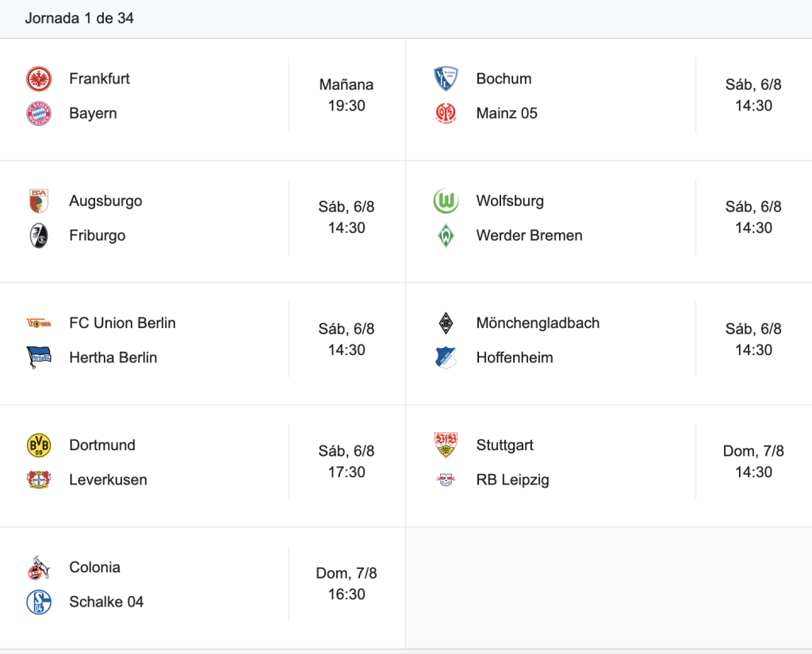Click the Wolfsburg green W crest
This screenshot has width=812, height=654.
[446, 201]
